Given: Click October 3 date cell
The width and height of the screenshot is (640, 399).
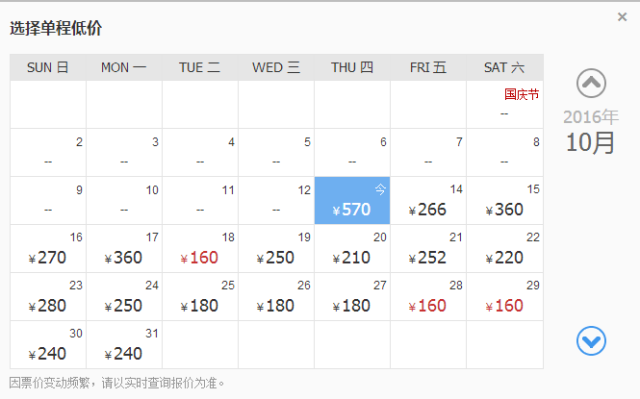Looking at the screenshot, I should (x=124, y=153).
